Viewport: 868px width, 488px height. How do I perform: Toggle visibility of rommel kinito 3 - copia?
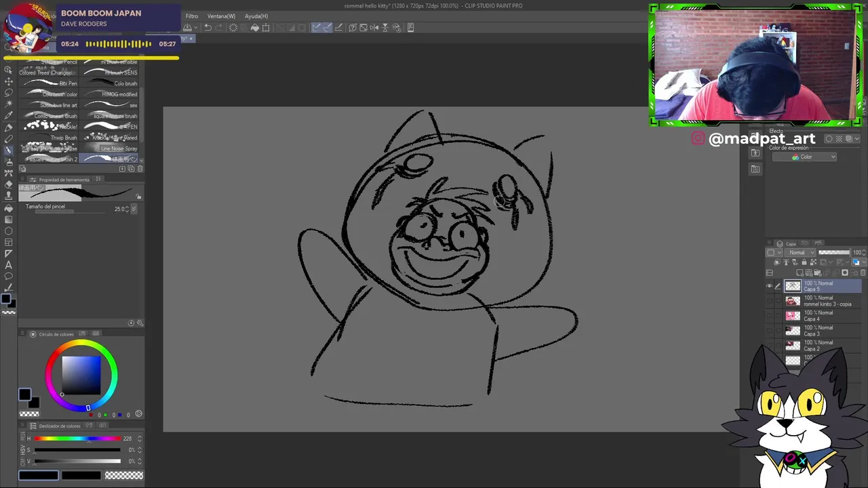pyautogui.click(x=770, y=301)
